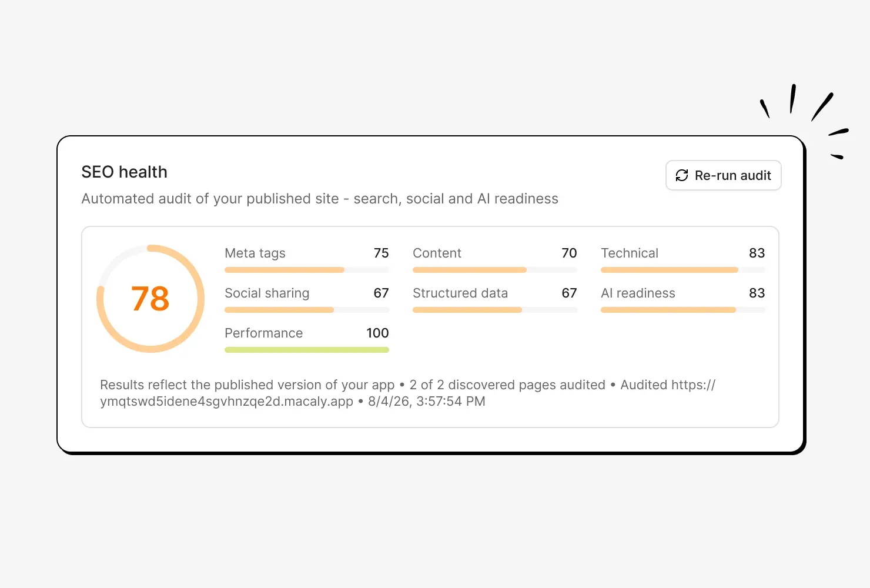Click the Social sharing progress bar
Viewport: 870px width, 588px height.
click(x=307, y=310)
